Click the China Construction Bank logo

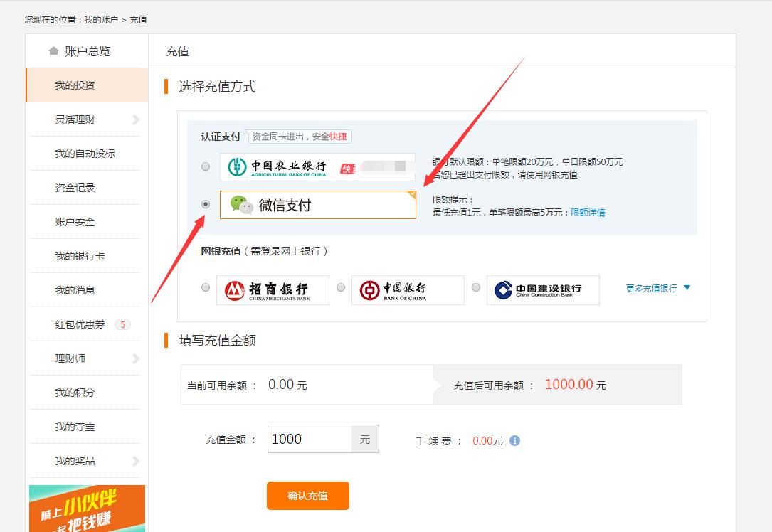(541, 289)
